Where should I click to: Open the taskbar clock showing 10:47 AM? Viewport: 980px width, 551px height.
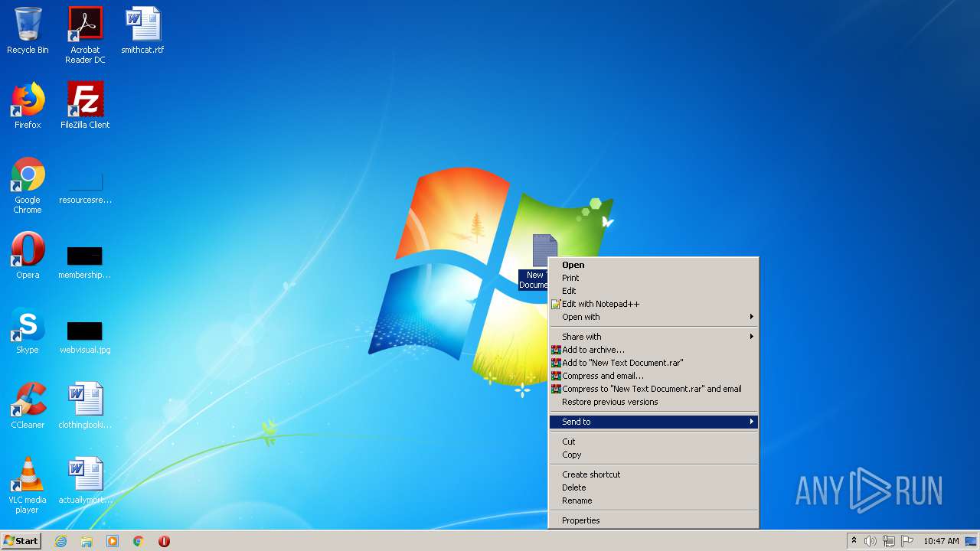click(x=941, y=541)
